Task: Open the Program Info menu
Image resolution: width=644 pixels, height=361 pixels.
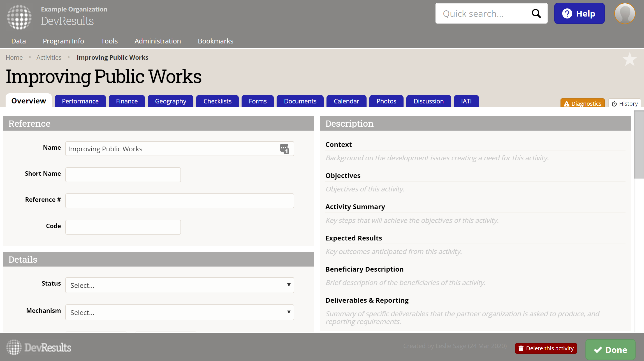Action: (x=63, y=41)
